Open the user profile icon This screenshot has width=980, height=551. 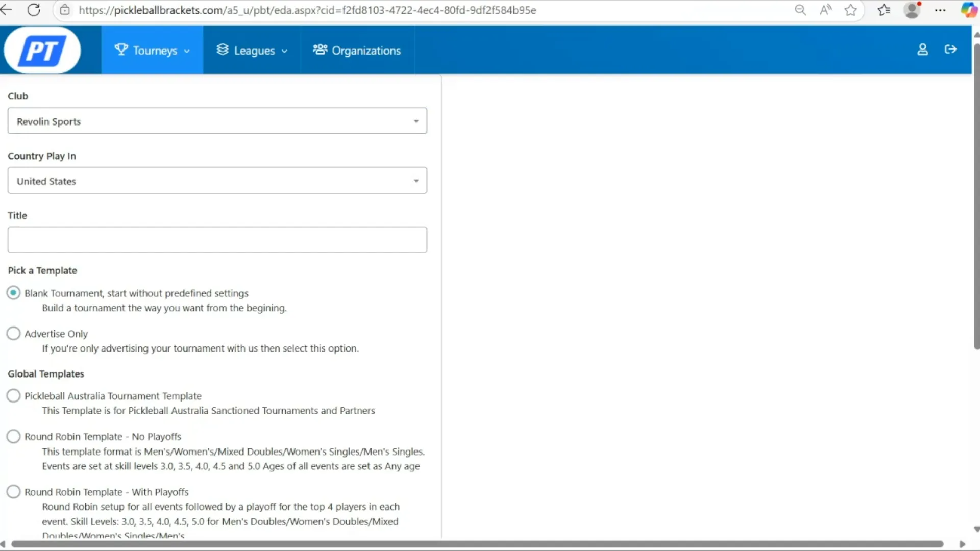(922, 49)
